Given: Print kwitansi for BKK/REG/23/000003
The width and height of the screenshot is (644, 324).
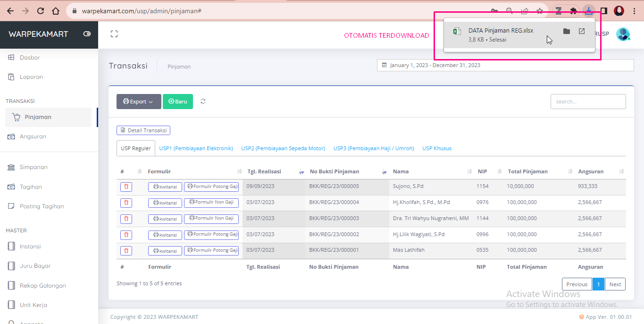Looking at the screenshot, I should click(x=165, y=219).
